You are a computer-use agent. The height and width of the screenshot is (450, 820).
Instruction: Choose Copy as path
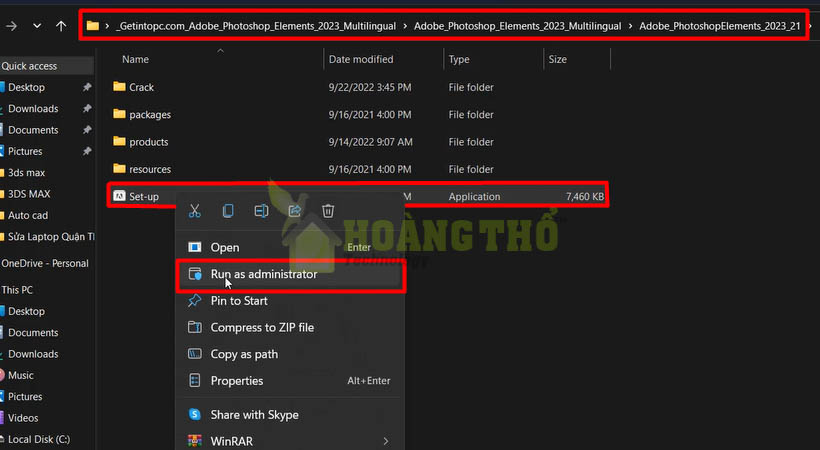point(244,354)
